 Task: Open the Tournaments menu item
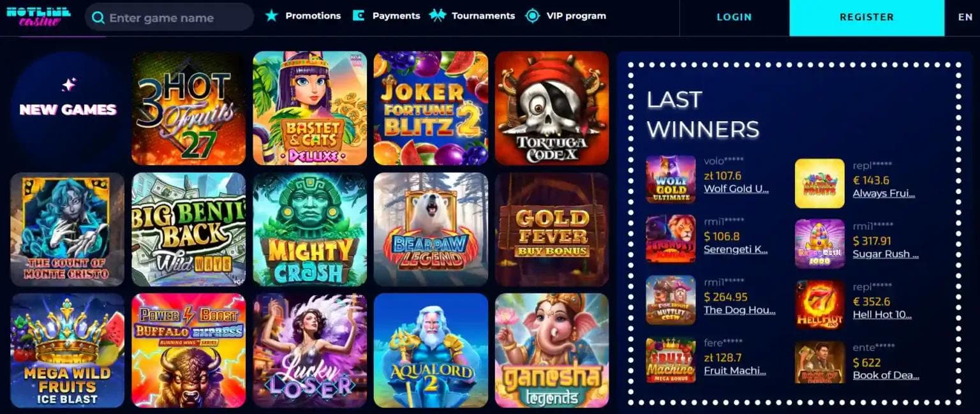483,15
